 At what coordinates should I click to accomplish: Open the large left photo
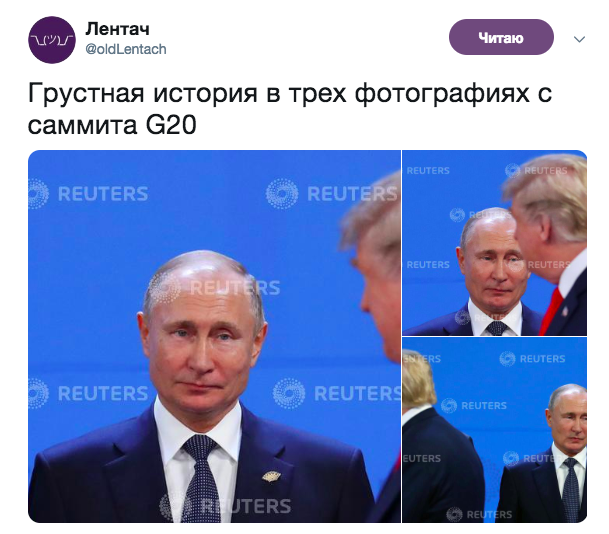[214, 336]
